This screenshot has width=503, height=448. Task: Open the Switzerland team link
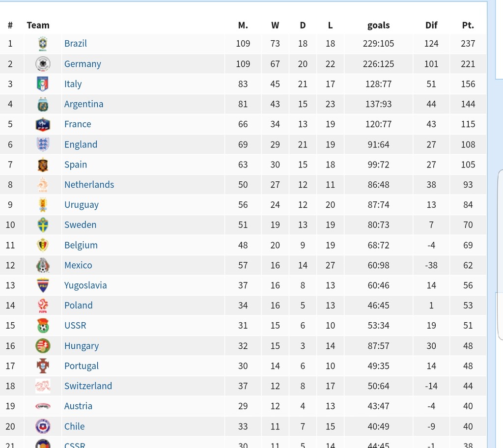point(88,386)
